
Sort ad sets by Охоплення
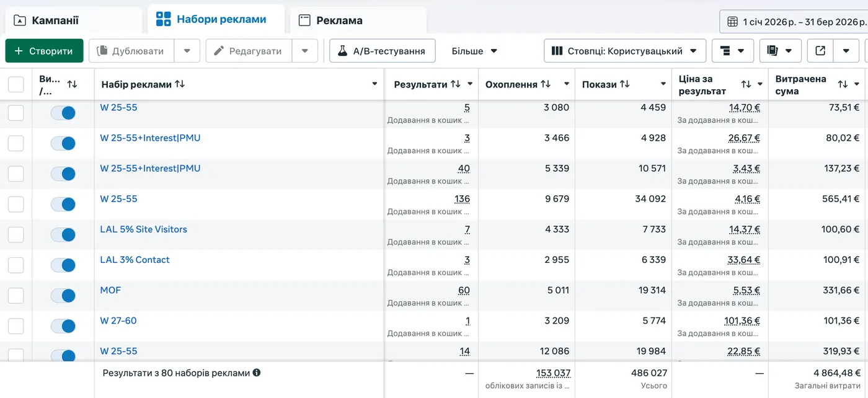point(546,84)
